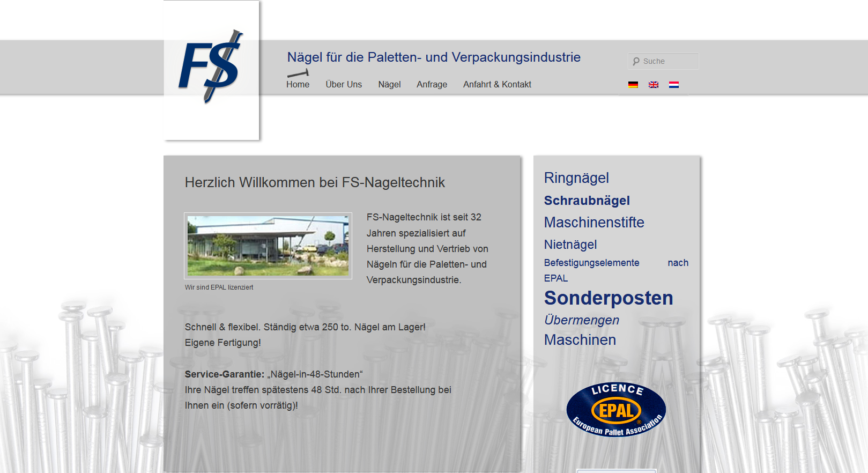Switch language to German flag
Viewport: 868px width, 473px height.
(x=633, y=85)
